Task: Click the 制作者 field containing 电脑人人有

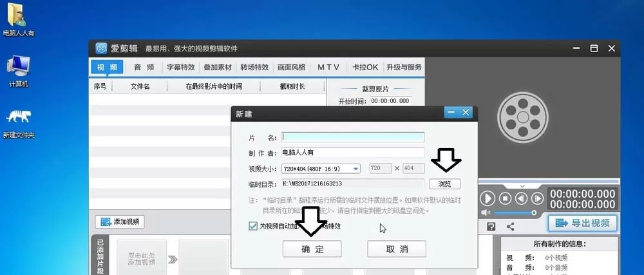Action: click(x=353, y=153)
